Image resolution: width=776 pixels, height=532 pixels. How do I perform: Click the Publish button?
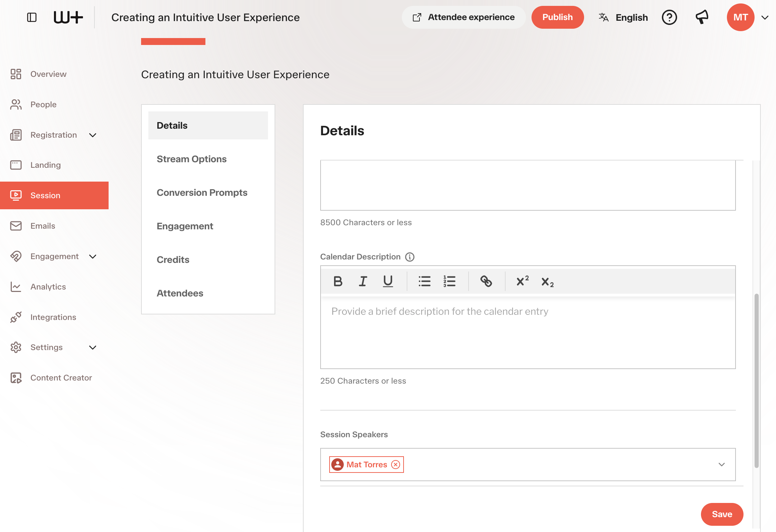click(x=557, y=17)
